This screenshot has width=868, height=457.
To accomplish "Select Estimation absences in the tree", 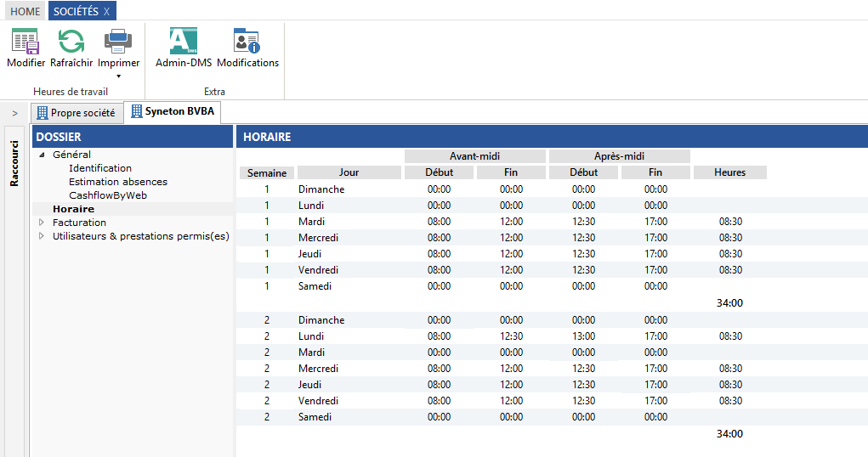I will coord(118,182).
